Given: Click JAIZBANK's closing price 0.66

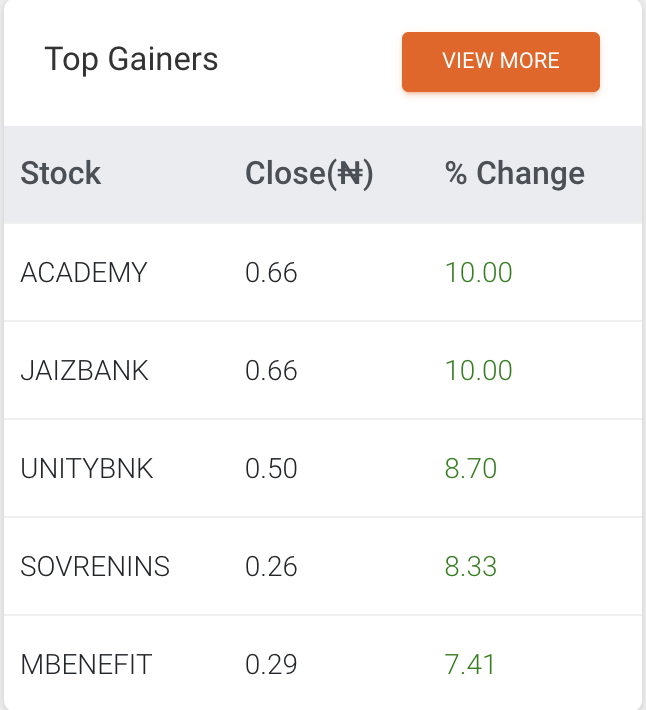Looking at the screenshot, I should 271,370.
